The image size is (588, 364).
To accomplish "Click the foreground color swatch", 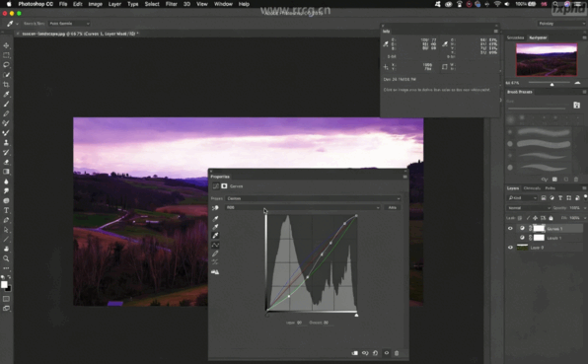I will pyautogui.click(x=4, y=284).
